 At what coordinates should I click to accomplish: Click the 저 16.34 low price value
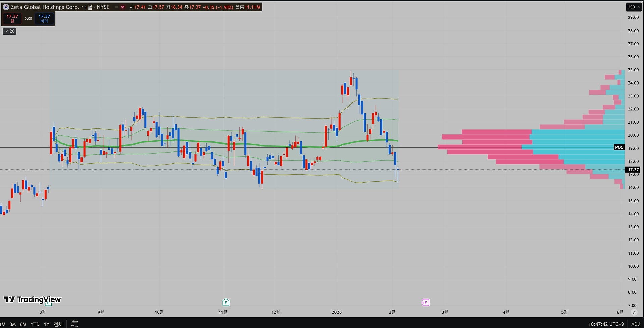click(174, 7)
